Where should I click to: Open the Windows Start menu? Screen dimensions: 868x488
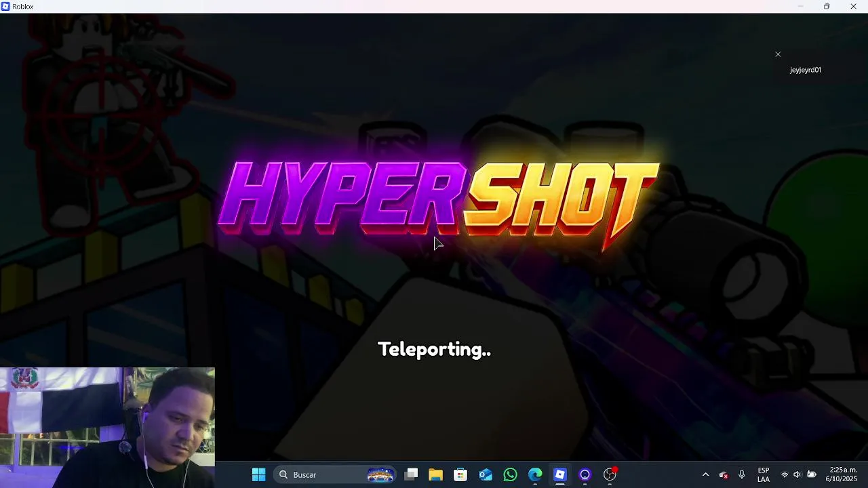258,474
